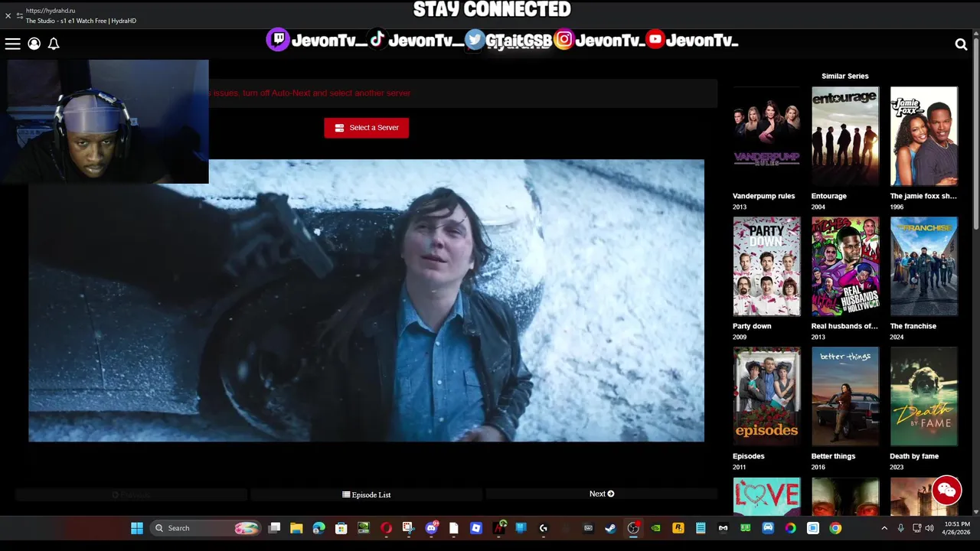Click the 'The franchise' title text
The width and height of the screenshot is (980, 551).
coord(913,326)
